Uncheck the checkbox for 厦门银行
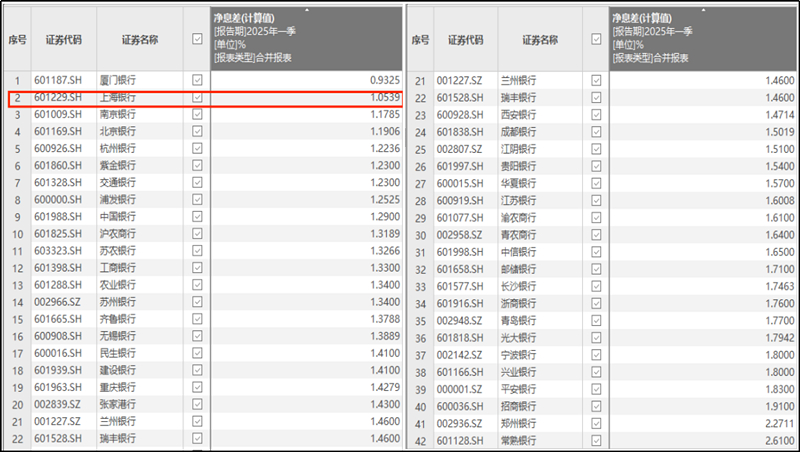The width and height of the screenshot is (800, 452). click(197, 79)
